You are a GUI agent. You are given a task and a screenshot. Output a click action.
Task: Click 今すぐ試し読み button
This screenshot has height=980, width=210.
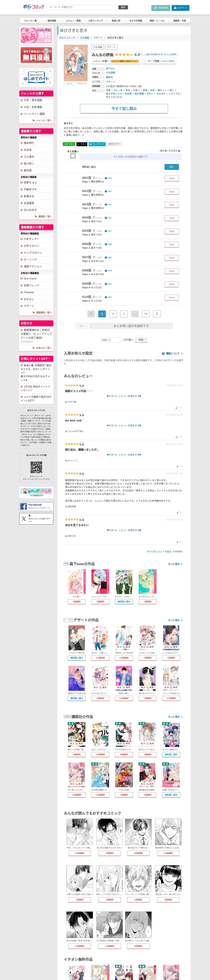124,108
